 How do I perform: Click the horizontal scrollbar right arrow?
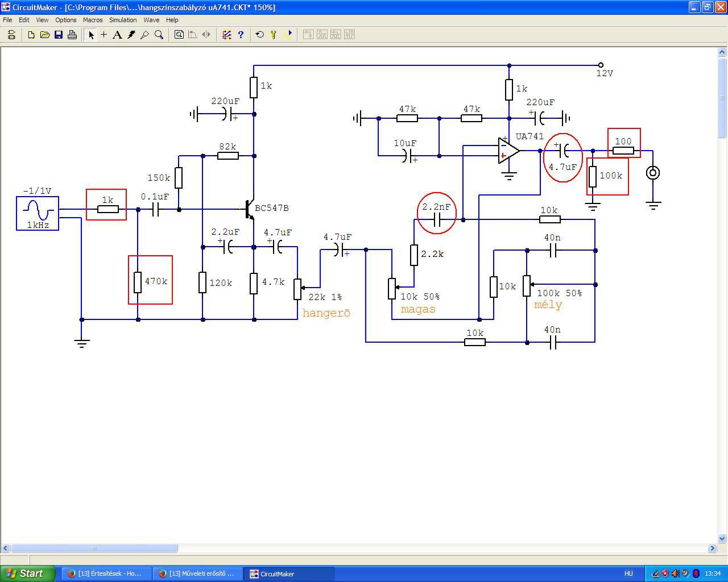point(712,548)
